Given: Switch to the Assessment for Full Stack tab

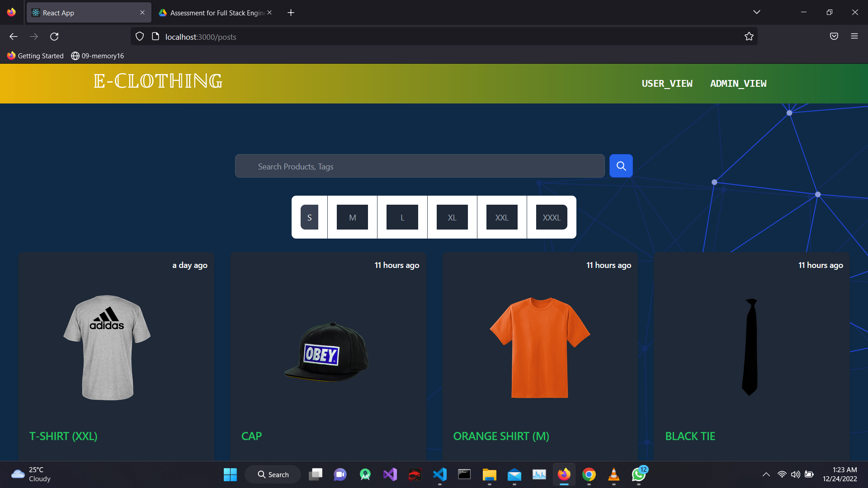Looking at the screenshot, I should pyautogui.click(x=212, y=12).
